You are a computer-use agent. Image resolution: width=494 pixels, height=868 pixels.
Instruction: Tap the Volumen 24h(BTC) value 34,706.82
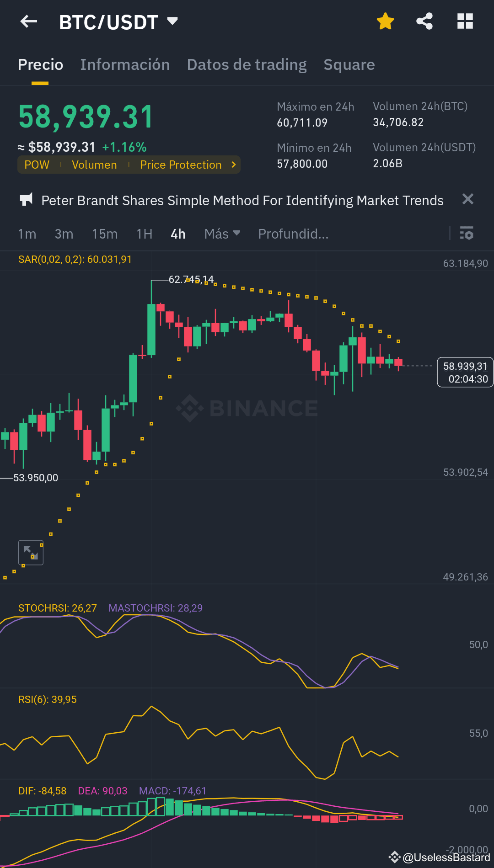pos(398,122)
